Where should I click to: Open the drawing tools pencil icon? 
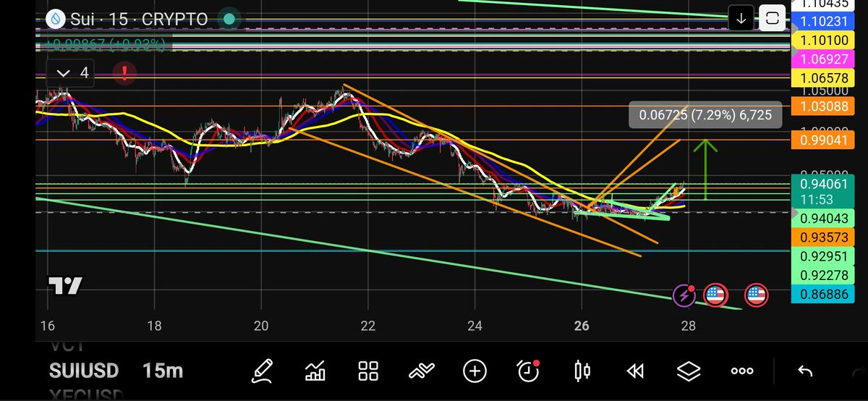pos(263,371)
